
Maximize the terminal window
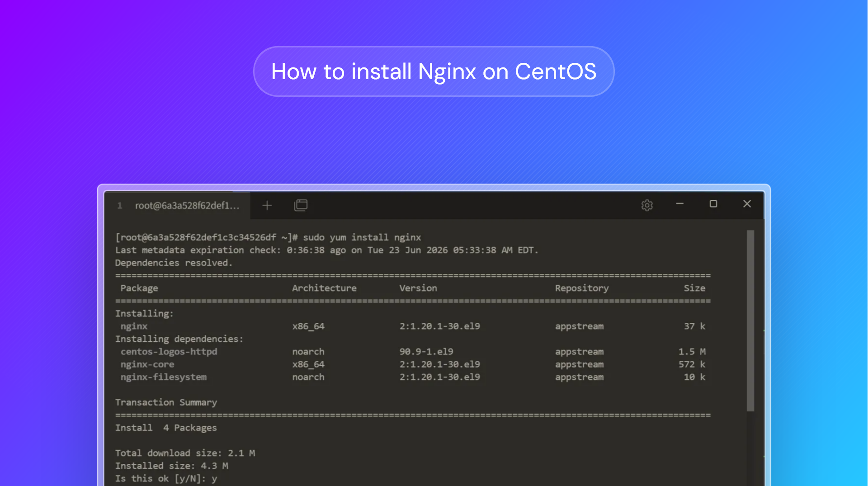pos(713,204)
